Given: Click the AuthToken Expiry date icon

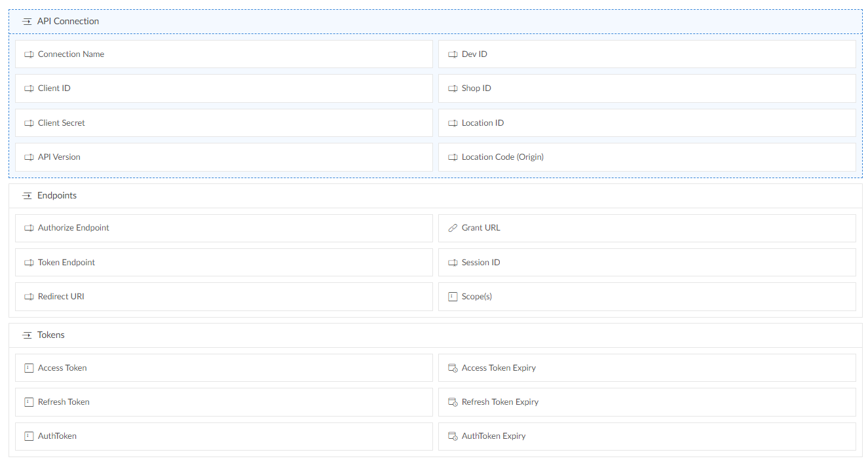Looking at the screenshot, I should (453, 436).
